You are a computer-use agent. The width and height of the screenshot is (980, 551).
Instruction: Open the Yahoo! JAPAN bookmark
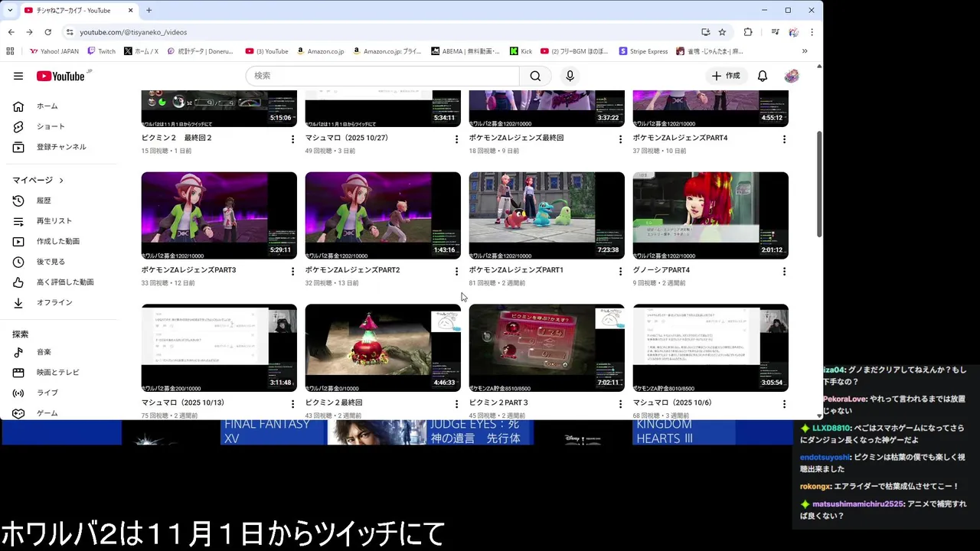[54, 51]
